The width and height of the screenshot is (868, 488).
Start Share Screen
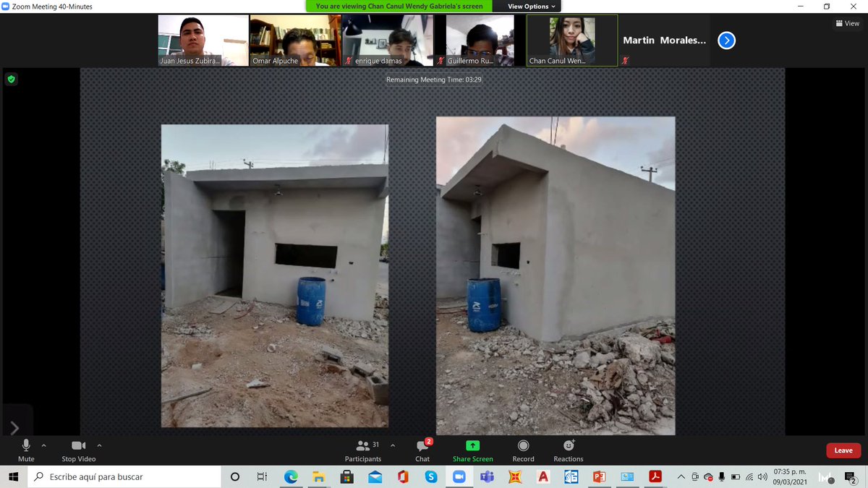[472, 445]
